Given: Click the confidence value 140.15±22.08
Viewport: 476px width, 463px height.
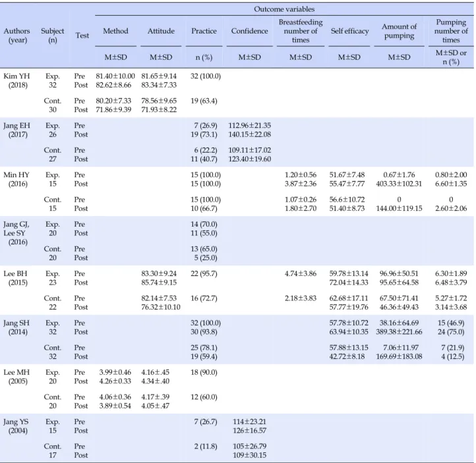Looking at the screenshot, I should click(x=249, y=134).
